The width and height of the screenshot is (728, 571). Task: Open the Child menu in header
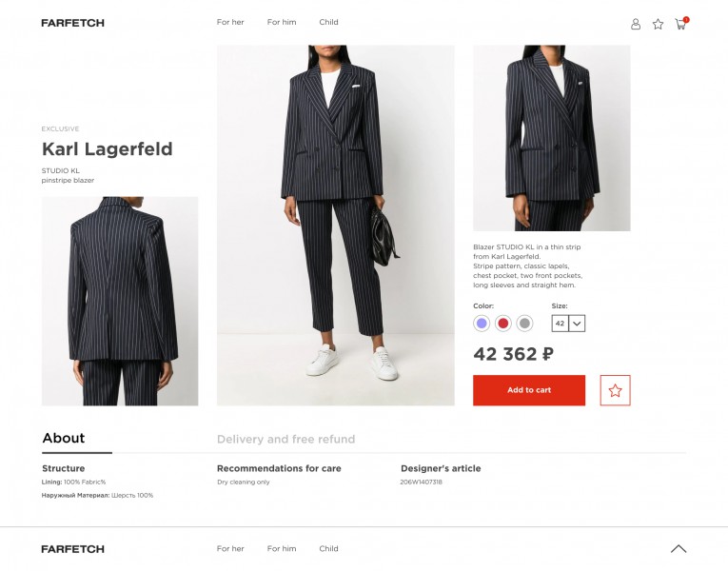pos(328,22)
